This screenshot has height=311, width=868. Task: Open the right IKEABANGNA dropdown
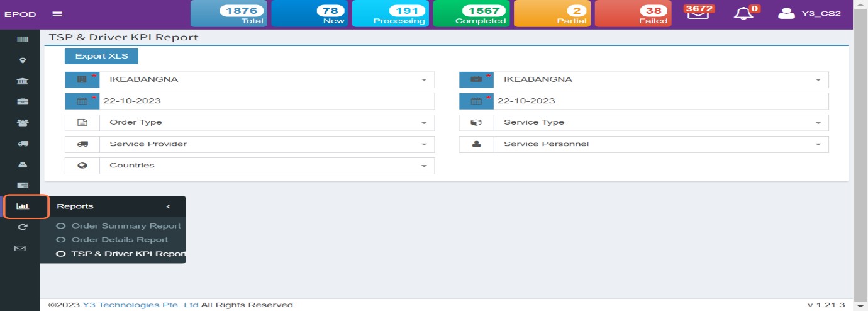(x=661, y=79)
